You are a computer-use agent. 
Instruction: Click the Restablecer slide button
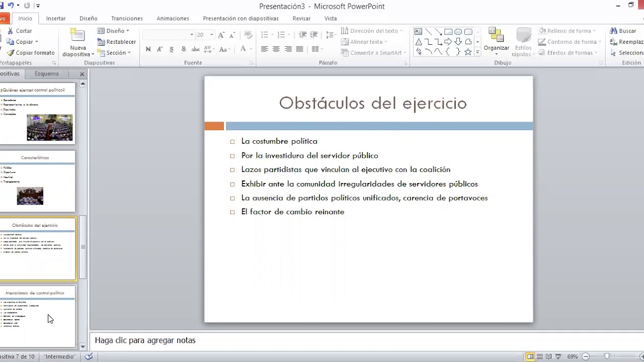pyautogui.click(x=117, y=42)
